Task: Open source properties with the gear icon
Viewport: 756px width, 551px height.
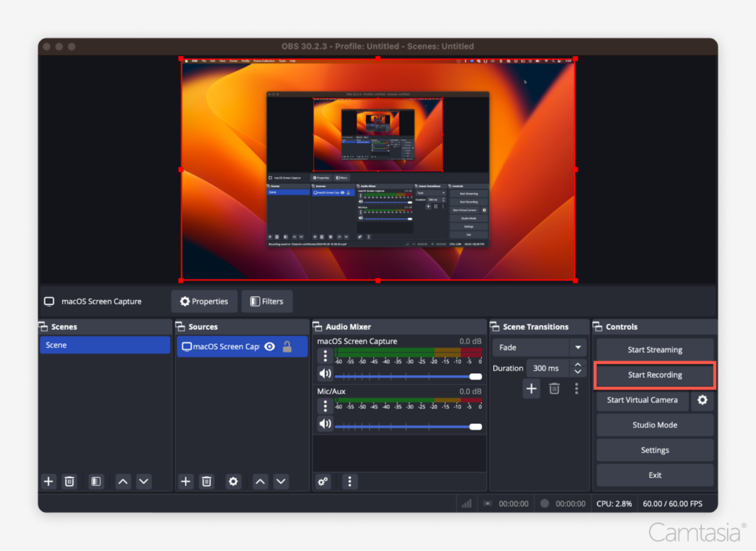Action: (233, 482)
